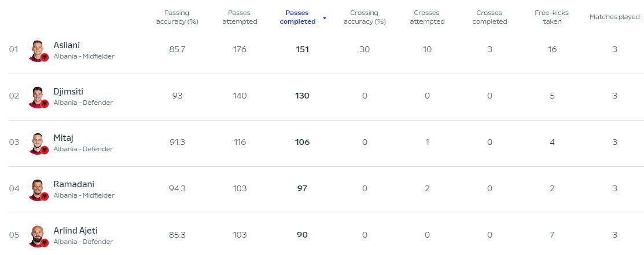Open Arlind Ajeti player profile link
The image size is (644, 255).
[75, 231]
